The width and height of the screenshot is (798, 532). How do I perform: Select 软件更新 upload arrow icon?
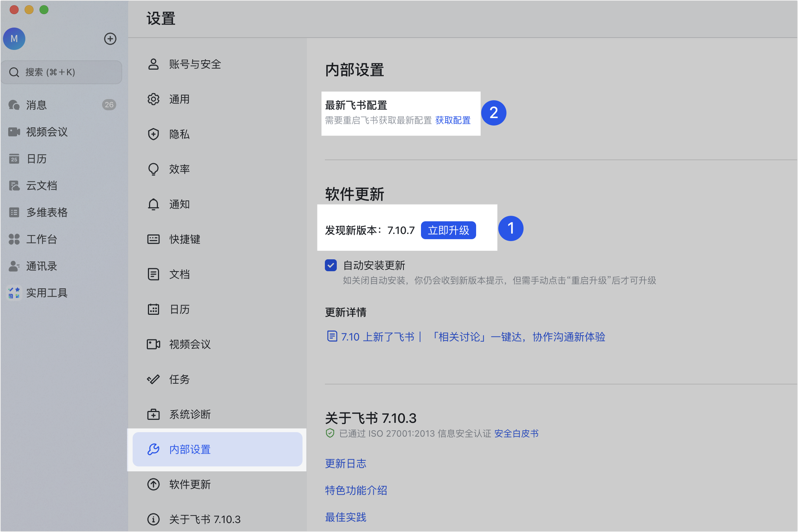tap(153, 484)
